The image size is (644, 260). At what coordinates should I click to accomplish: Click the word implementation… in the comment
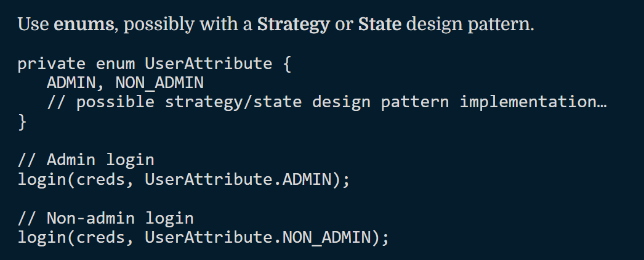533,102
